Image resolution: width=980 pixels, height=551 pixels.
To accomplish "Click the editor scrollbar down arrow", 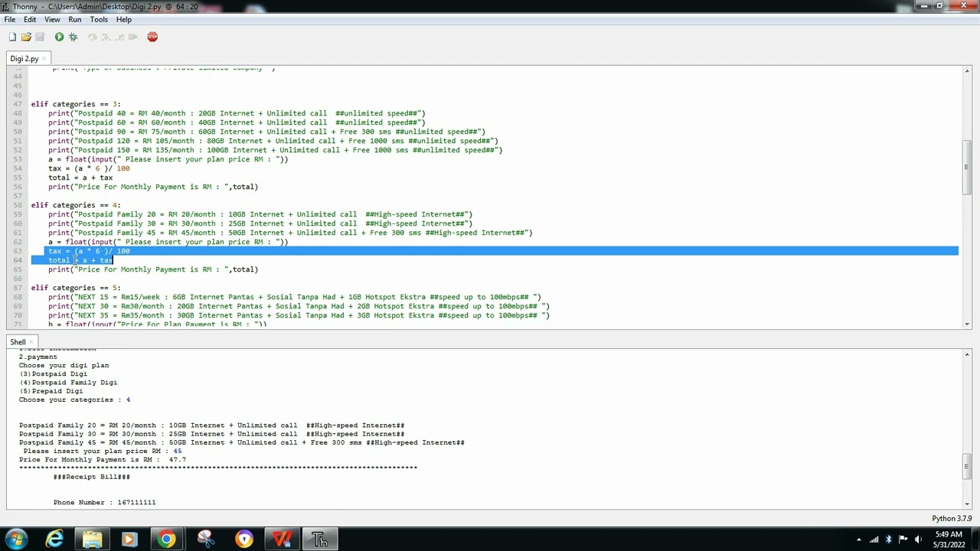I will (x=968, y=324).
